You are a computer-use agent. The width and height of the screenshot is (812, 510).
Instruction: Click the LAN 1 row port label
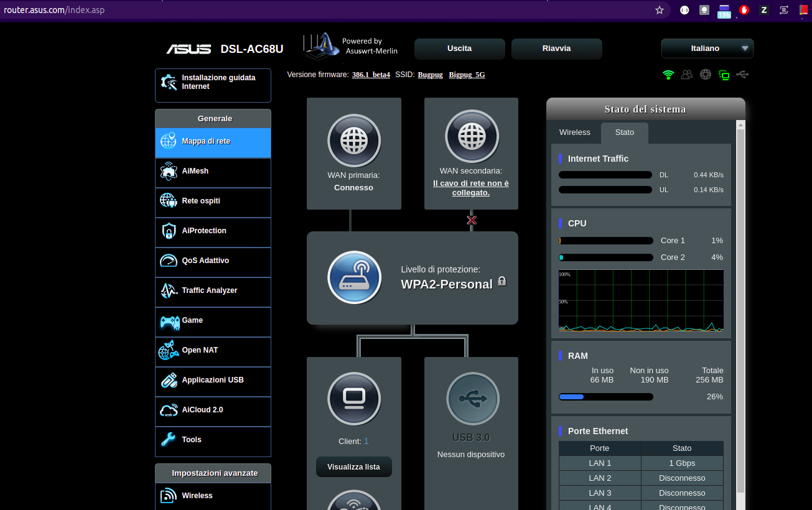pos(600,463)
